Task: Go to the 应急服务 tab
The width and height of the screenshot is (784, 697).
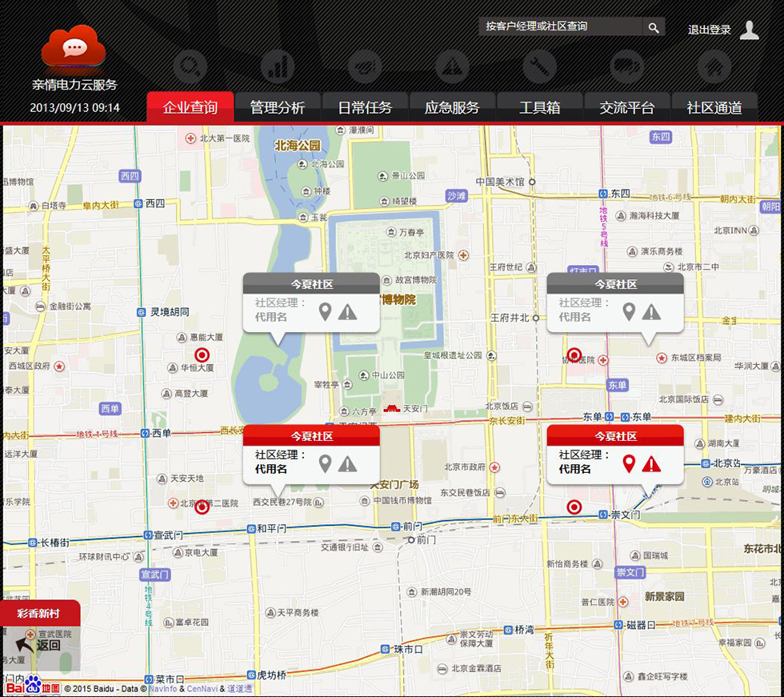Action: pos(452,107)
